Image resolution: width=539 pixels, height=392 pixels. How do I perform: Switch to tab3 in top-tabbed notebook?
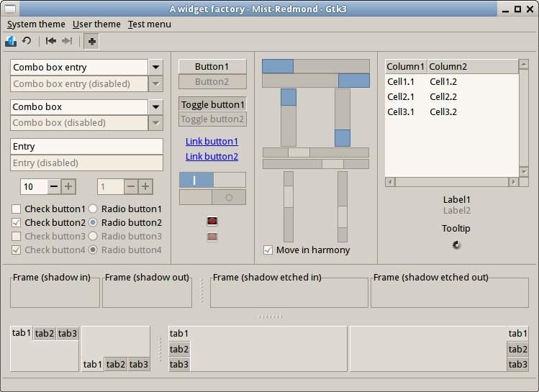point(68,333)
